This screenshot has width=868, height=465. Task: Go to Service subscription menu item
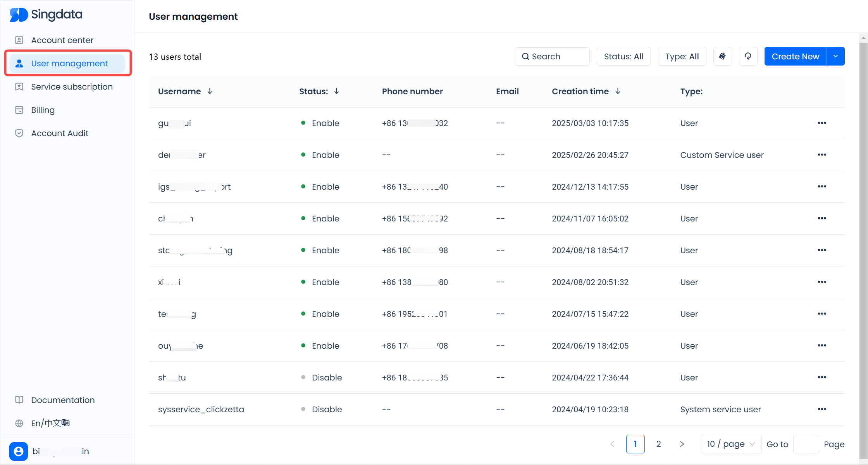click(x=72, y=86)
